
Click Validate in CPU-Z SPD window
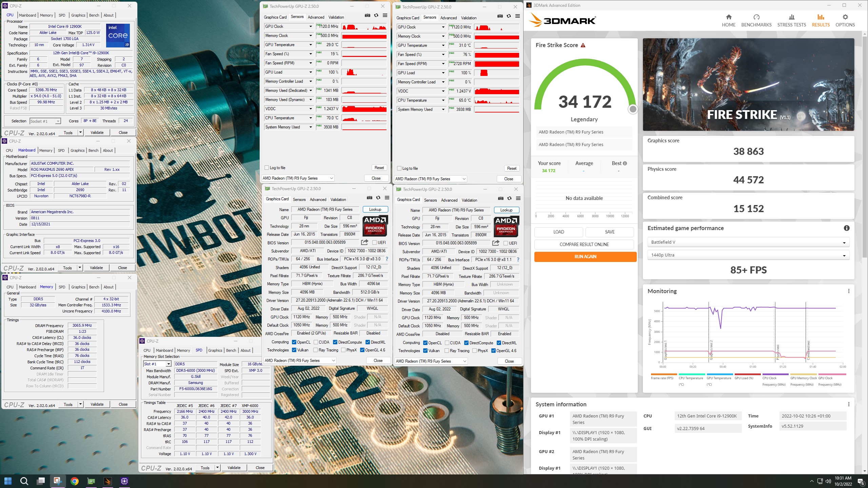point(234,468)
